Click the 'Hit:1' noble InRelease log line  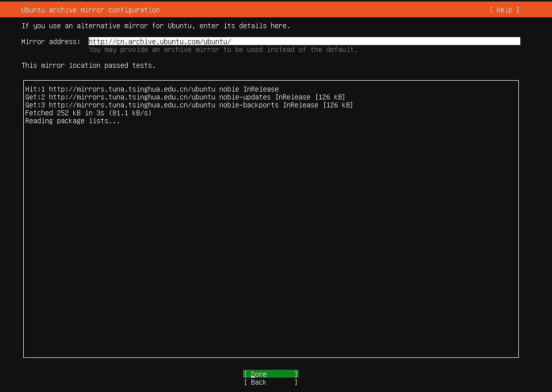151,89
